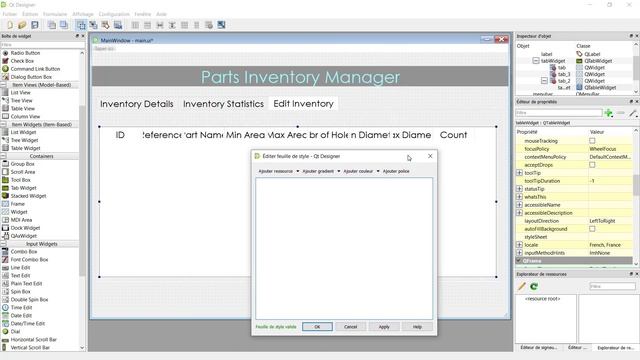Reload resources with the green refresh icon
This screenshot has width=640, height=360.
(534, 286)
